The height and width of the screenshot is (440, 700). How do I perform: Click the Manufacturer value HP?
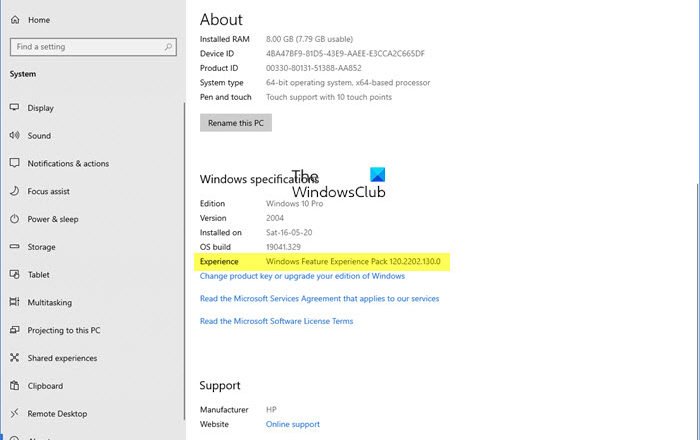[x=271, y=410]
